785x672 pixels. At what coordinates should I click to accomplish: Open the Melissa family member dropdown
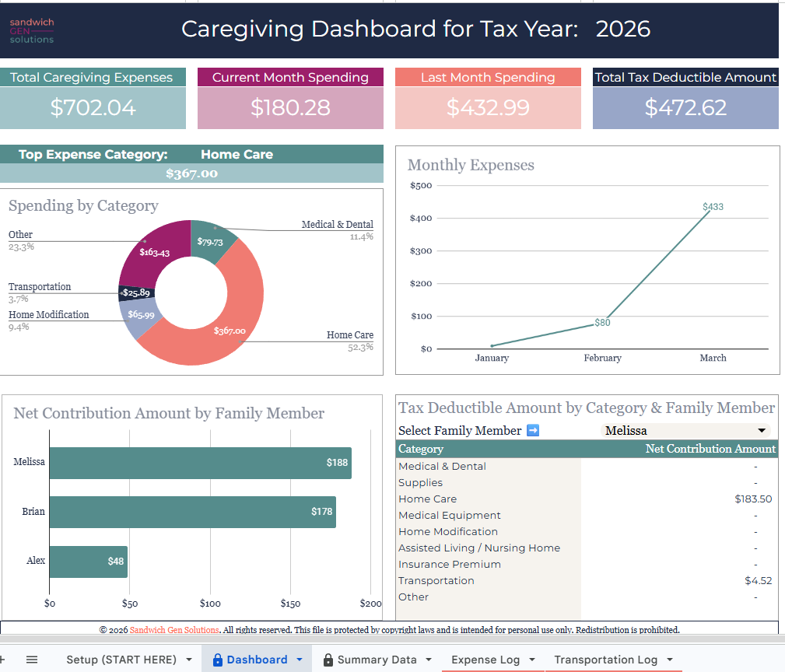[x=685, y=430]
